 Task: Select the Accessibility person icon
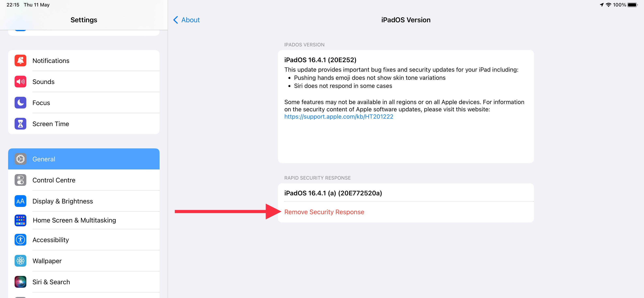[20, 240]
